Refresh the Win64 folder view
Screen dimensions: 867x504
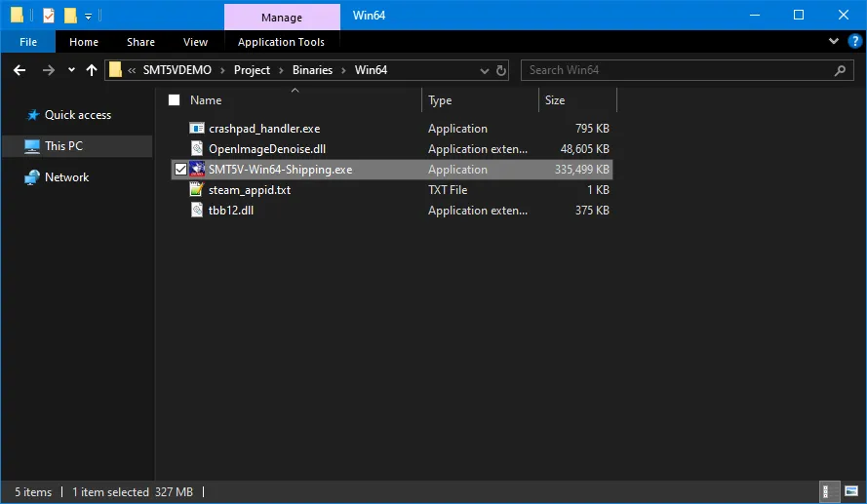tap(501, 71)
